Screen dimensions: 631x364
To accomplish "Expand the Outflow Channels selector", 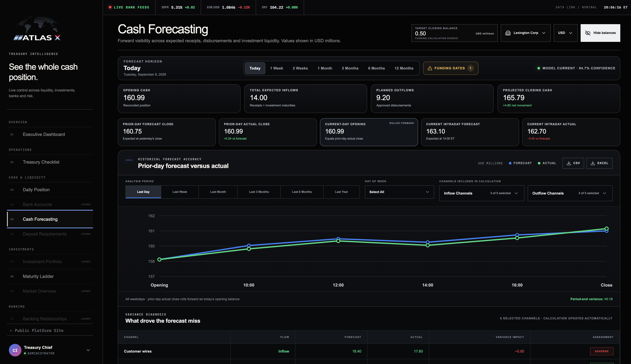I will pos(570,193).
